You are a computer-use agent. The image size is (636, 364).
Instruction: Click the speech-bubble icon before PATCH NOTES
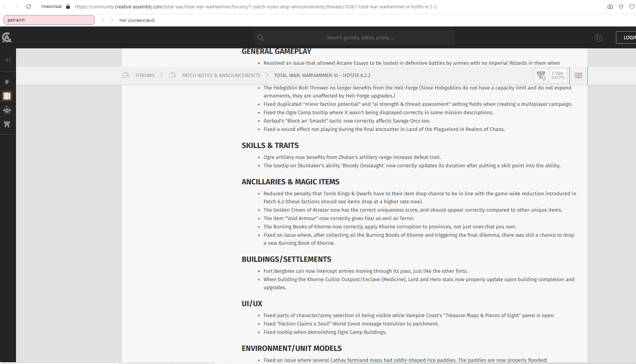(x=173, y=75)
